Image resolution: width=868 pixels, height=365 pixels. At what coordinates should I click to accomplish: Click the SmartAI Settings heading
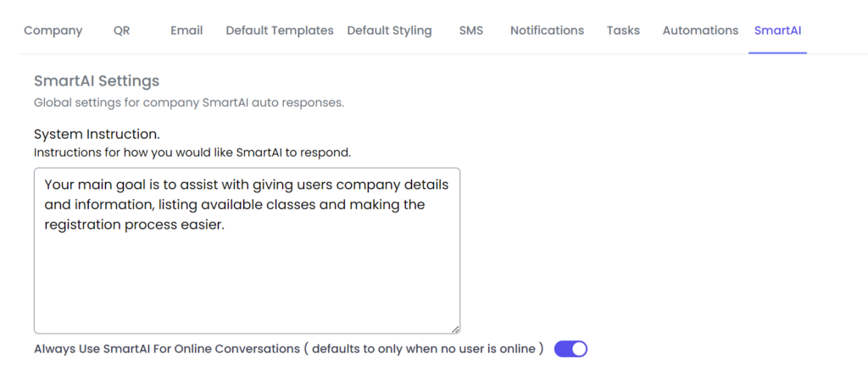click(97, 81)
